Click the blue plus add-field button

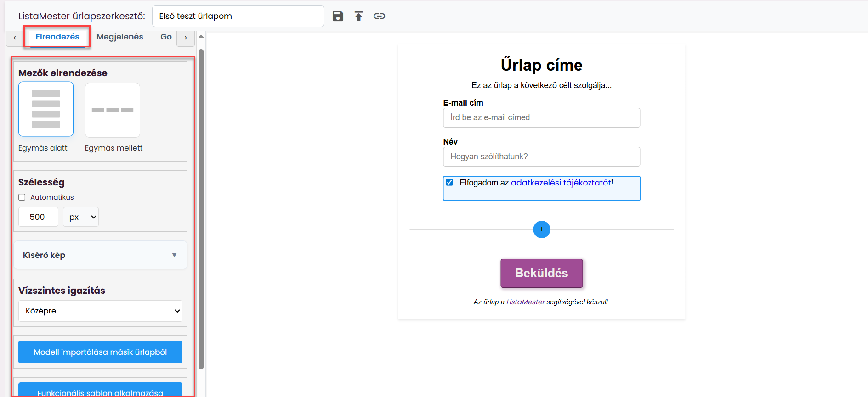tap(541, 229)
